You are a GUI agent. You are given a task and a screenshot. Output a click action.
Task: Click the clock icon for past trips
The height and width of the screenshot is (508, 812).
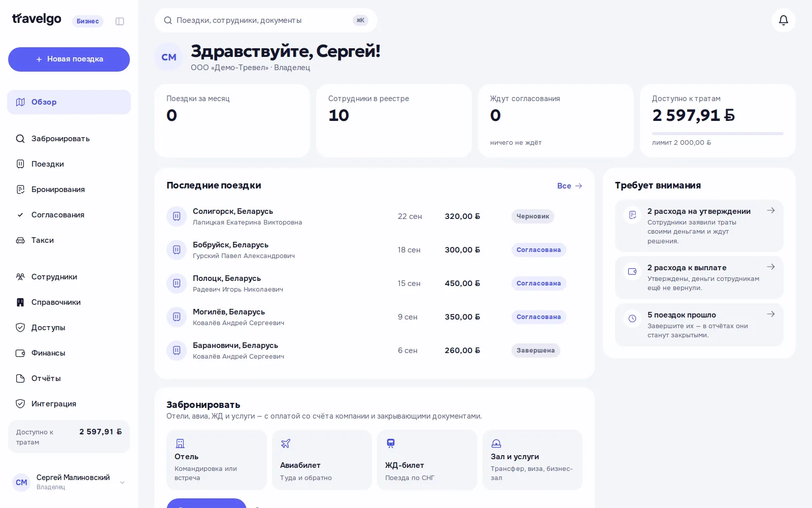click(x=632, y=319)
